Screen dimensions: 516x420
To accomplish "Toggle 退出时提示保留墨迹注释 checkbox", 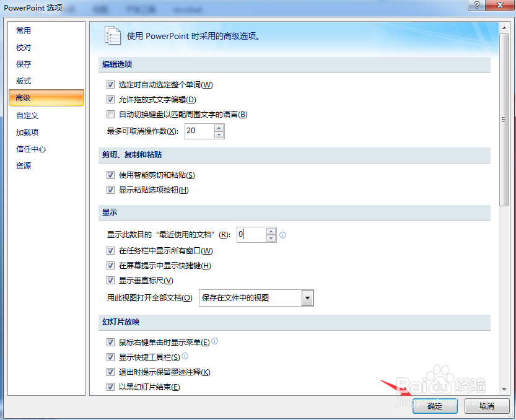I will tap(110, 372).
